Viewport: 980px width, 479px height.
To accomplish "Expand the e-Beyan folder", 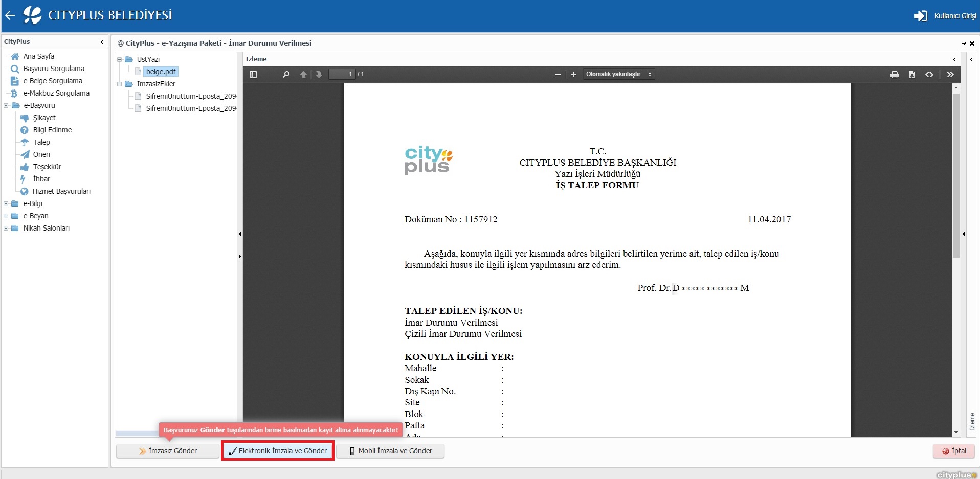I will (x=6, y=216).
